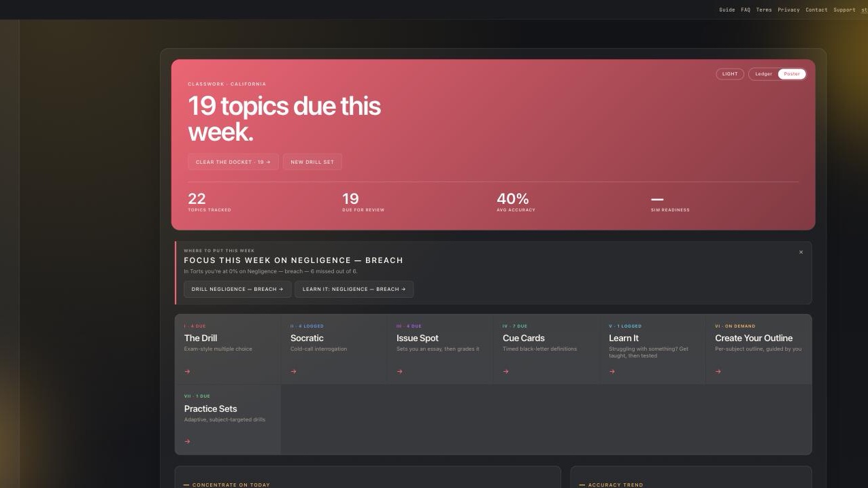Open the Guide link in top bar
Image resolution: width=868 pixels, height=488 pixels.
[x=727, y=10]
